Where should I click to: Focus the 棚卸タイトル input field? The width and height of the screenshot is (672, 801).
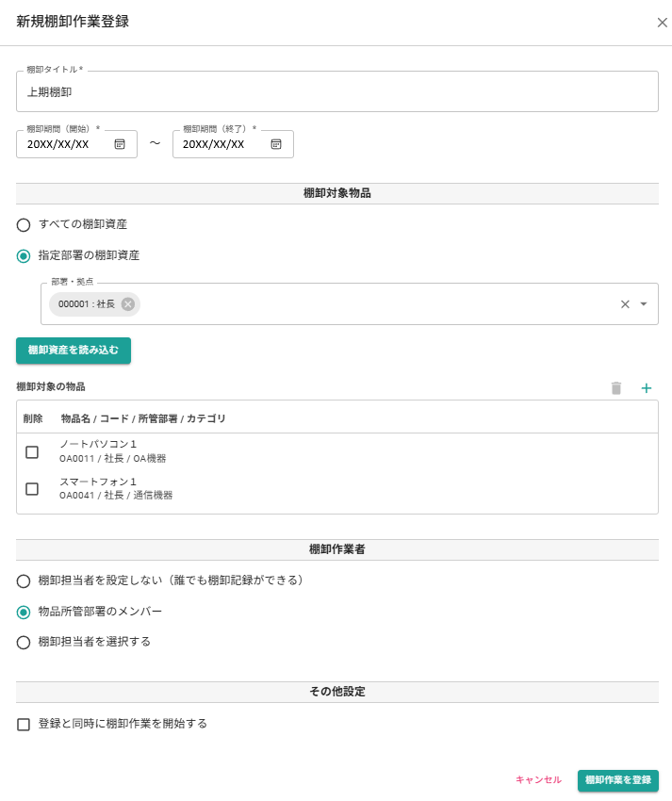tap(336, 91)
